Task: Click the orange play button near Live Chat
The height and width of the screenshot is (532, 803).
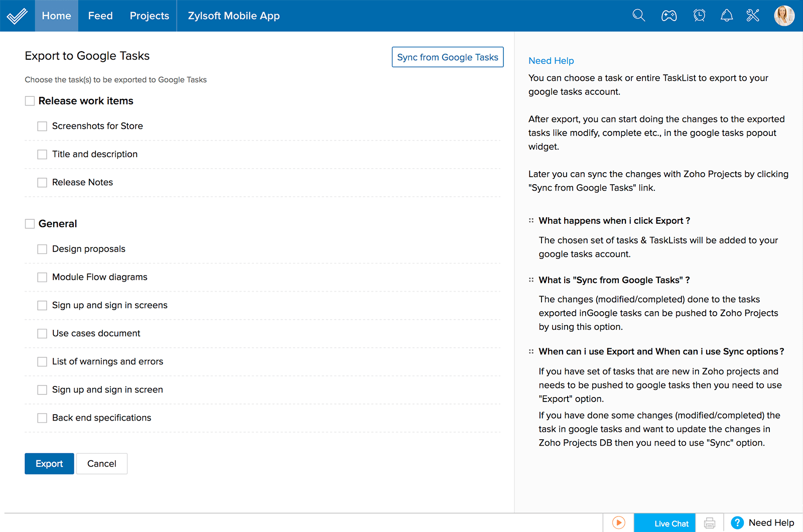Action: (x=618, y=522)
